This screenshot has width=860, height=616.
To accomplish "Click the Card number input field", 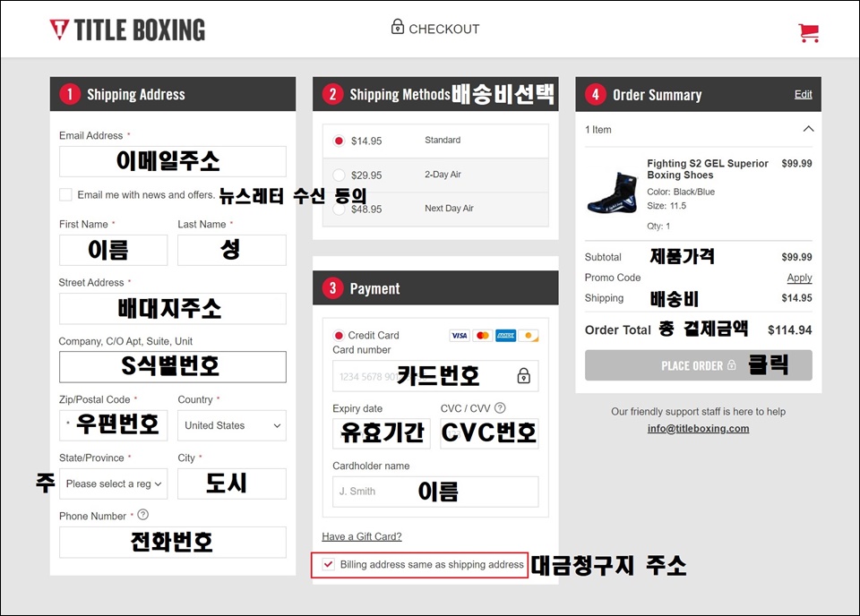I will coord(435,376).
